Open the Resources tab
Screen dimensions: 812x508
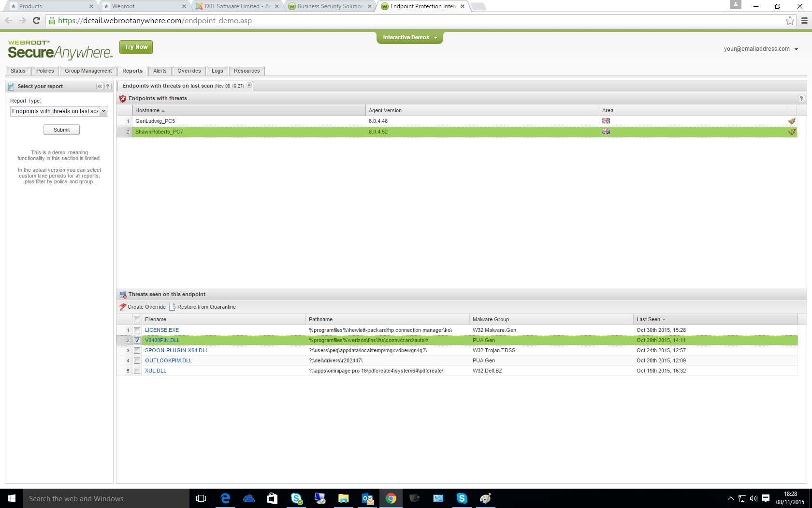(x=246, y=71)
